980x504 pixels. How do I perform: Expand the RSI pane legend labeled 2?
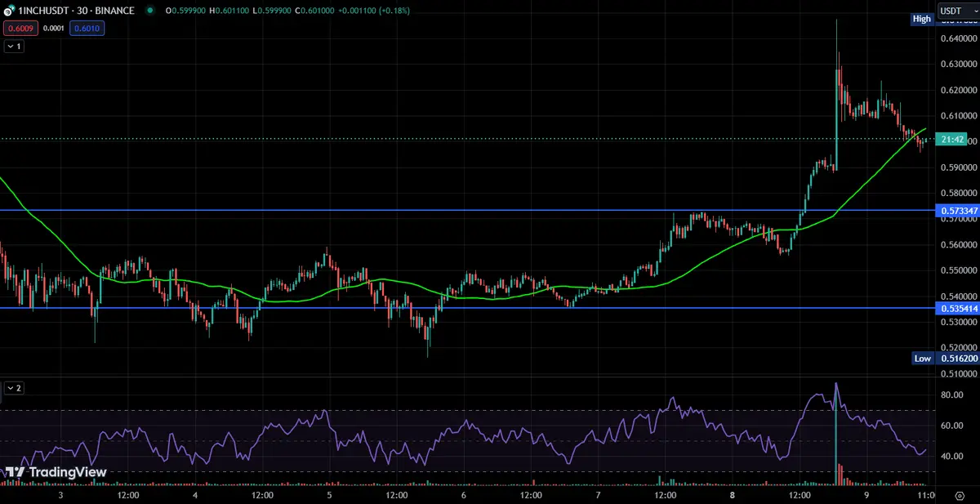click(x=14, y=388)
